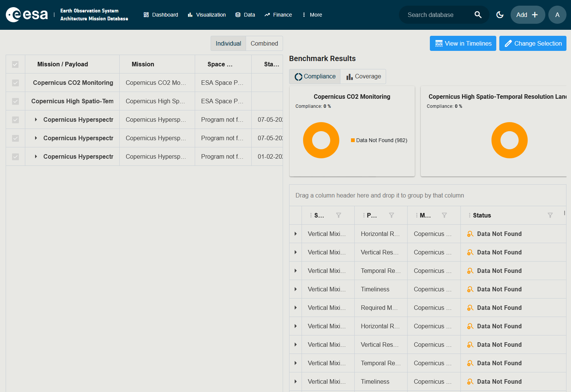
Task: Click the drag-to-group column drop area
Action: 428,195
